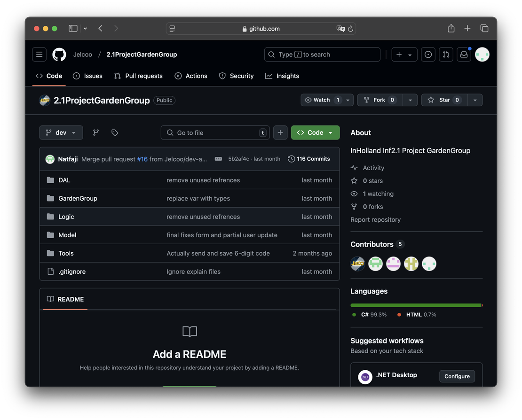Open the GitHub home via the Octocat logo
The image size is (522, 420).
[x=59, y=54]
